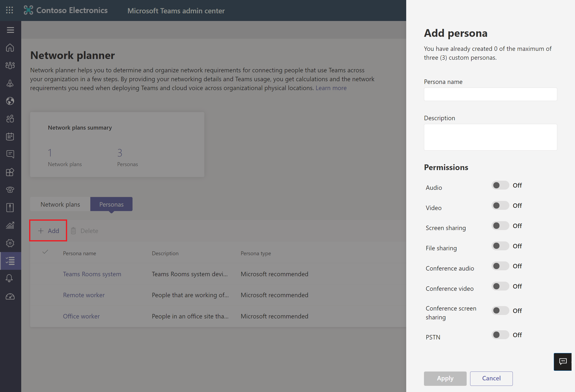Switch on the PSTN toggle
The image size is (575, 392).
pos(500,335)
